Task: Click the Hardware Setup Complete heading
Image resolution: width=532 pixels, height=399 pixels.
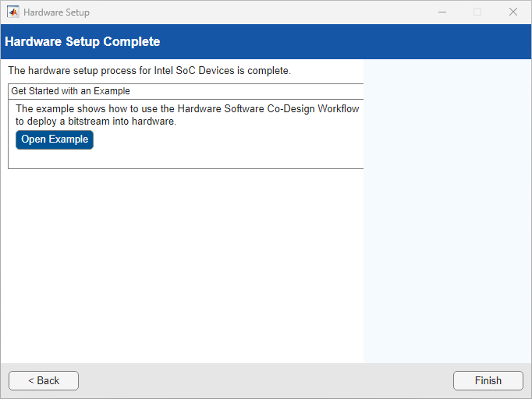Action: (x=82, y=42)
